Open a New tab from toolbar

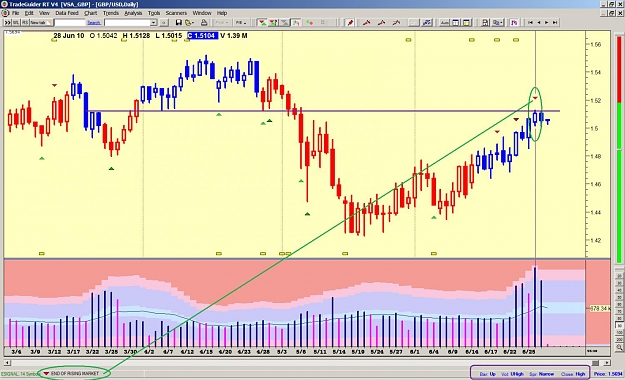click(x=41, y=23)
